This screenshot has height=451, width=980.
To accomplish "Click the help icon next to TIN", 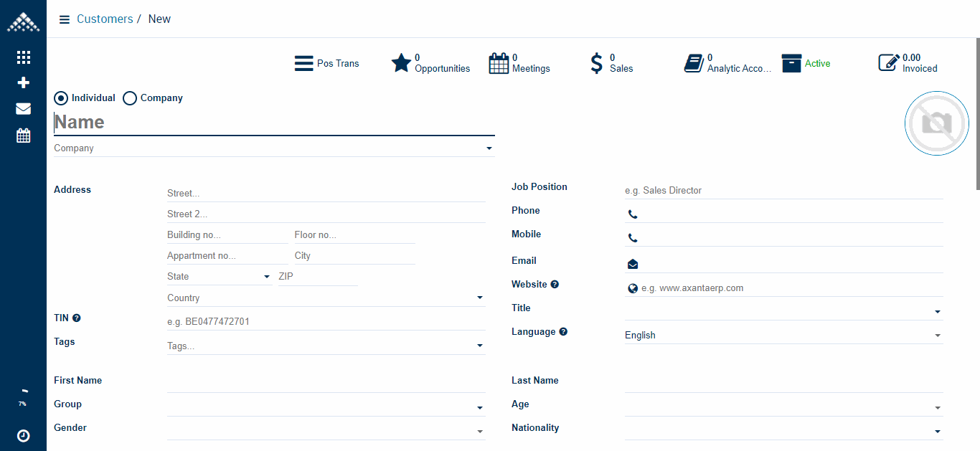I will pyautogui.click(x=75, y=318).
